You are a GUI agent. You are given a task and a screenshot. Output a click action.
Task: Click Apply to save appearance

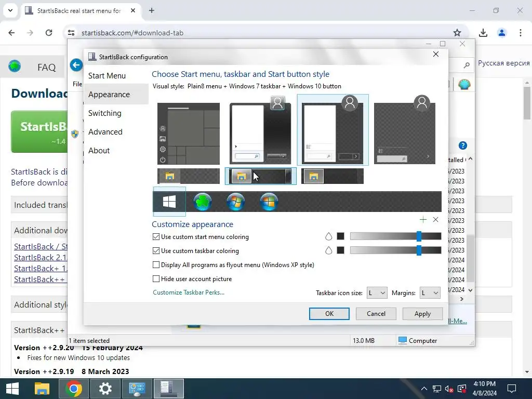point(422,314)
